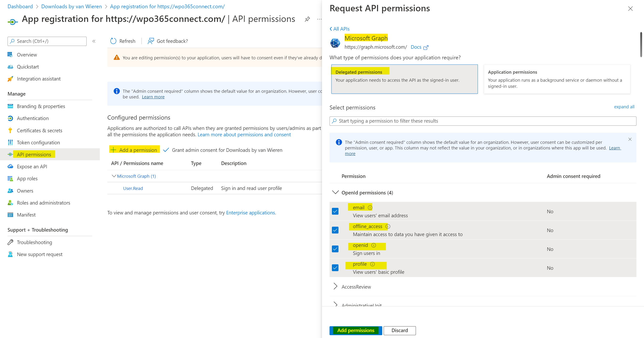Viewport: 644px width, 338px height.
Task: Close the Request API permissions panel
Action: (x=630, y=9)
